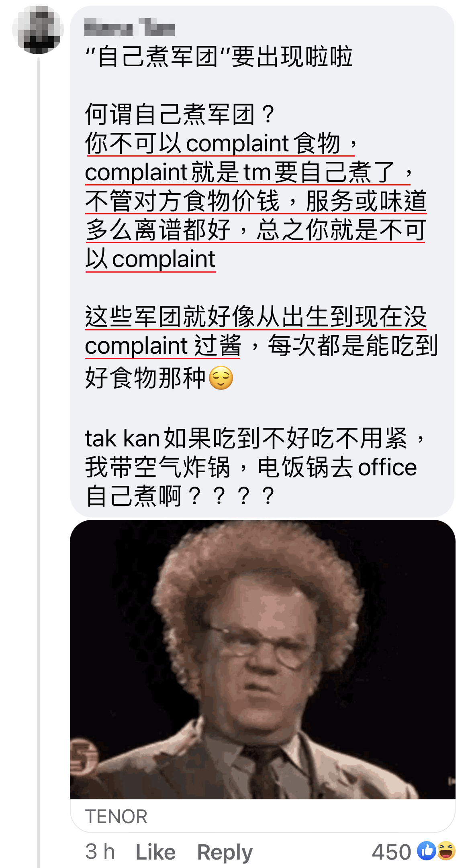Screen dimensions: 470x868
Task: Click the relieved face emoji in comment
Action: [221, 378]
